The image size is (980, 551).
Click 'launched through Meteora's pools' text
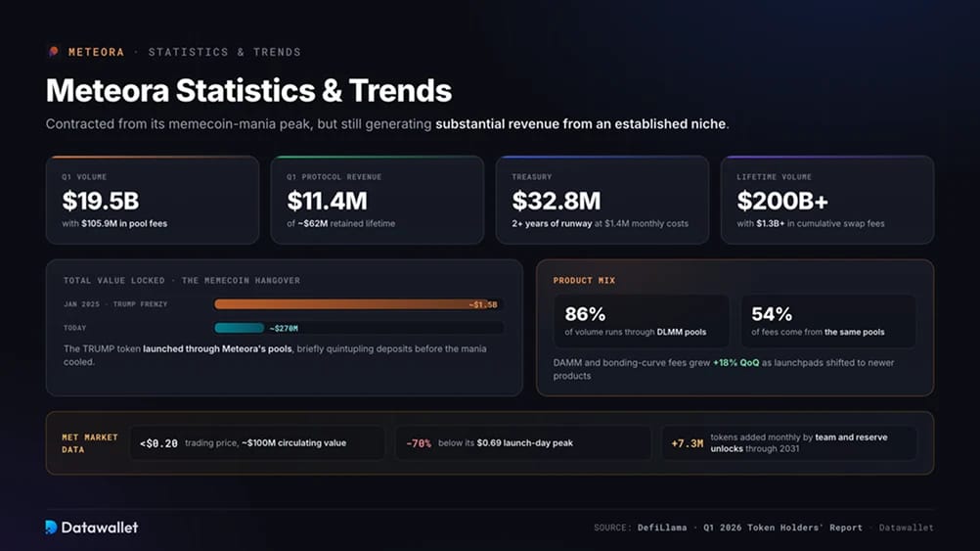coord(217,349)
